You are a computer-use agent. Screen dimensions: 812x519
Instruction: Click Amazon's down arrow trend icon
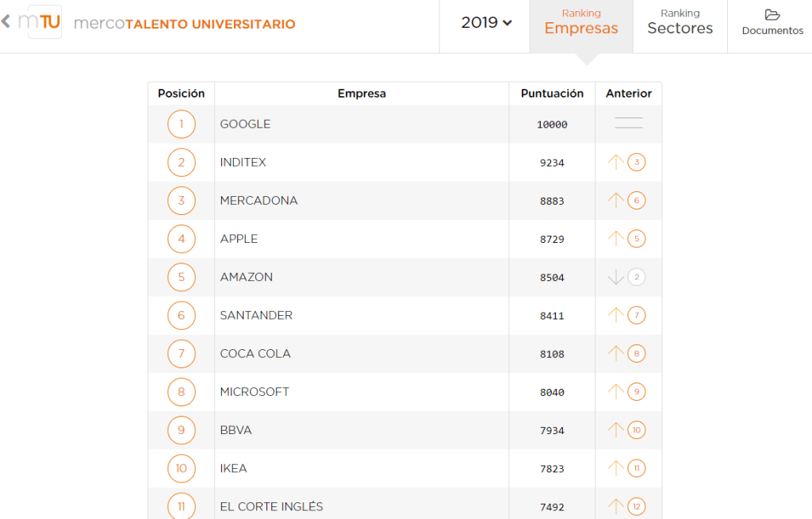tap(616, 277)
